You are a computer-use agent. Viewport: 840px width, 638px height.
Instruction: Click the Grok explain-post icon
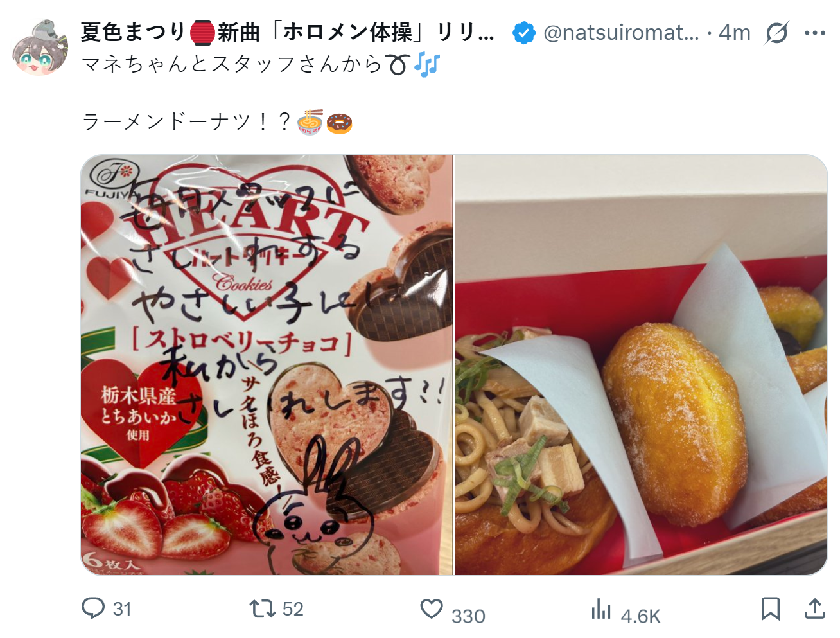tap(776, 33)
